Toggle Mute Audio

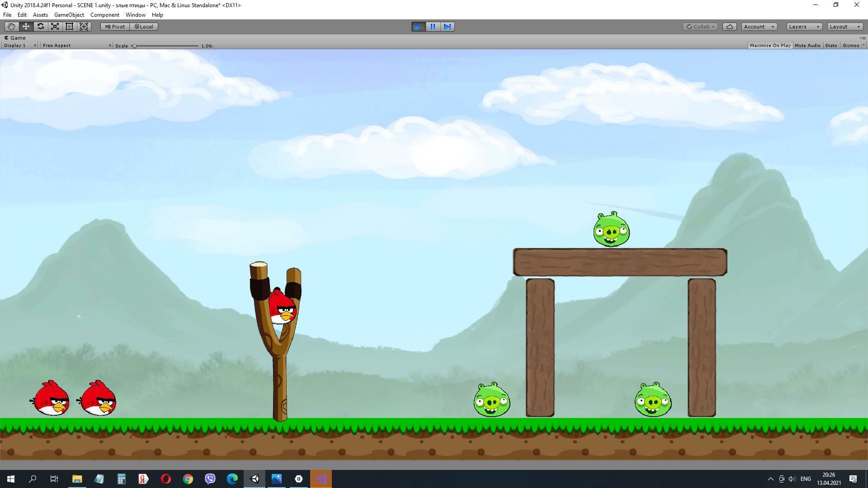(807, 46)
